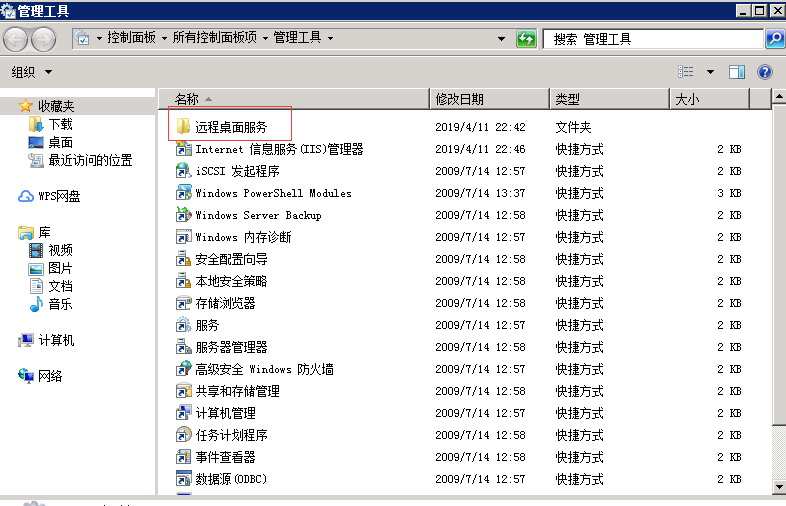Select the 事件查看器 shortcut icon

click(184, 457)
